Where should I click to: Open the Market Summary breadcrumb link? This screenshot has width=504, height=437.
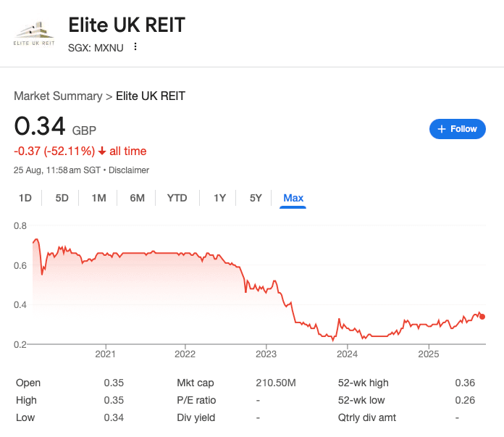pos(58,96)
